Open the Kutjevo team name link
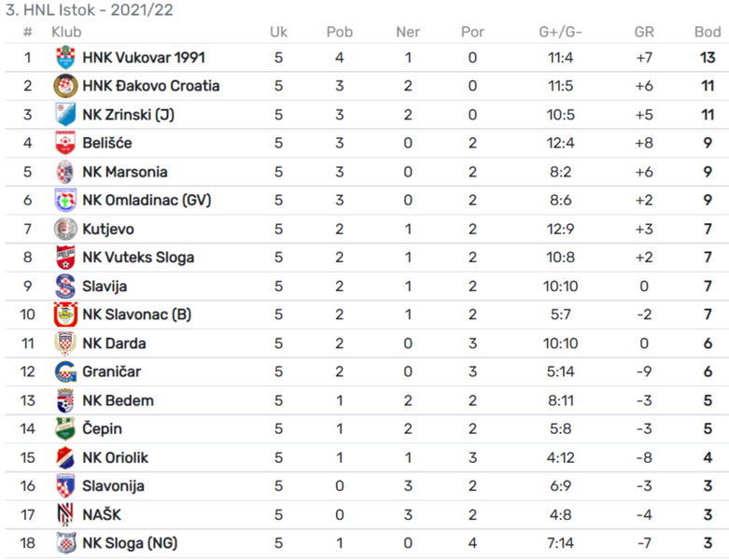Viewport: 729px width, 560px height. (108, 229)
